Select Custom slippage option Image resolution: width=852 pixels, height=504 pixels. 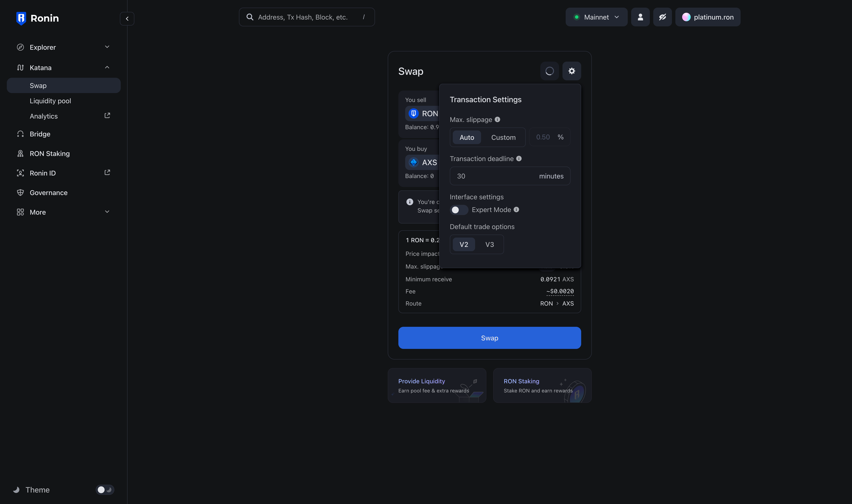pos(503,137)
